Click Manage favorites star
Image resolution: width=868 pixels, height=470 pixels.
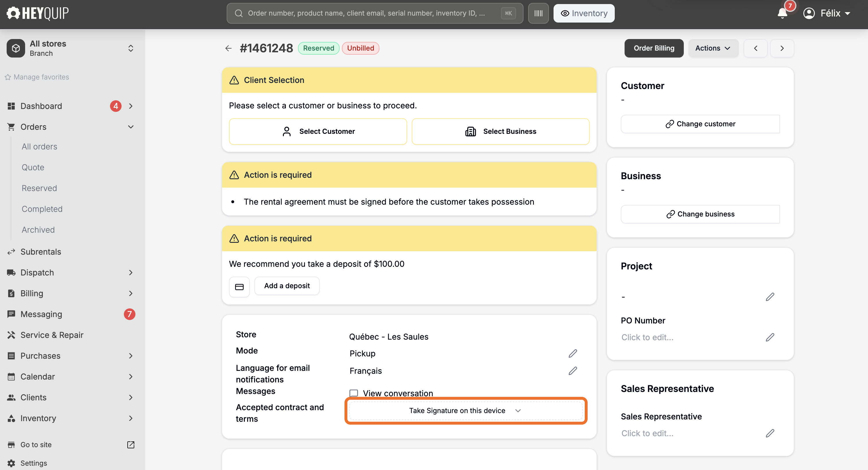(x=8, y=77)
